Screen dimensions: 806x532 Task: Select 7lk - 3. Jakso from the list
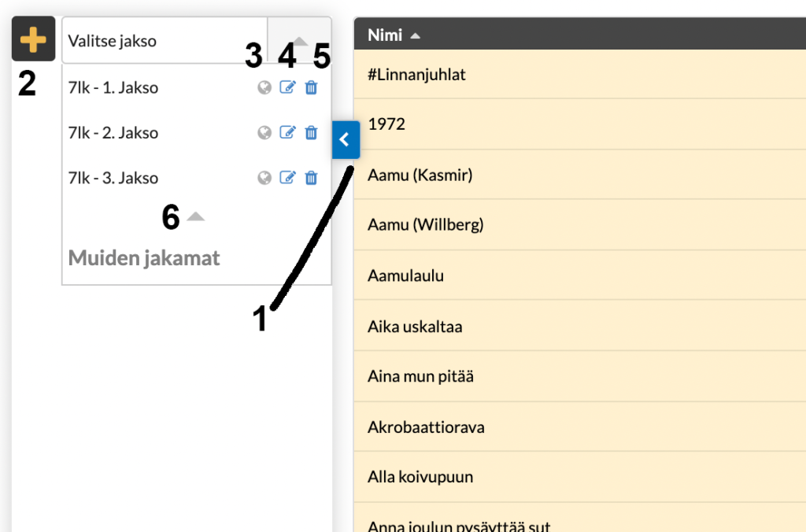click(113, 179)
